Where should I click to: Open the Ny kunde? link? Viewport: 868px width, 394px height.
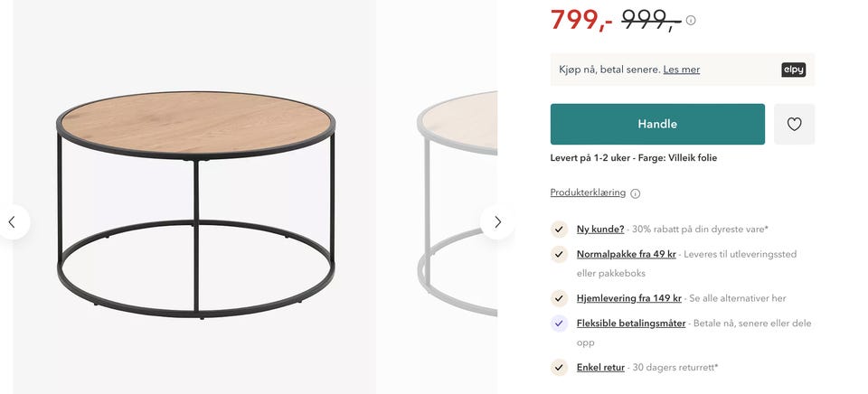click(x=600, y=230)
